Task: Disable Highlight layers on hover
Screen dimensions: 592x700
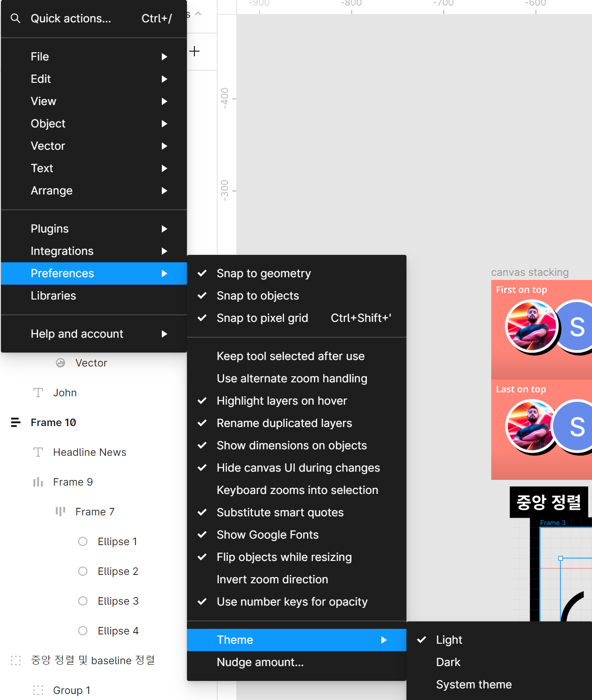Action: point(297,401)
